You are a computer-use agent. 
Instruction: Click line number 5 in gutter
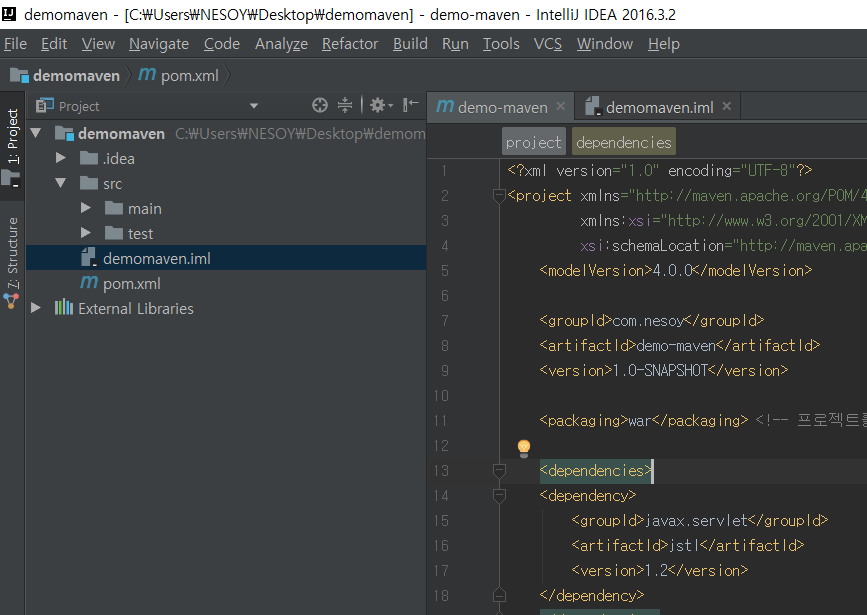click(444, 270)
